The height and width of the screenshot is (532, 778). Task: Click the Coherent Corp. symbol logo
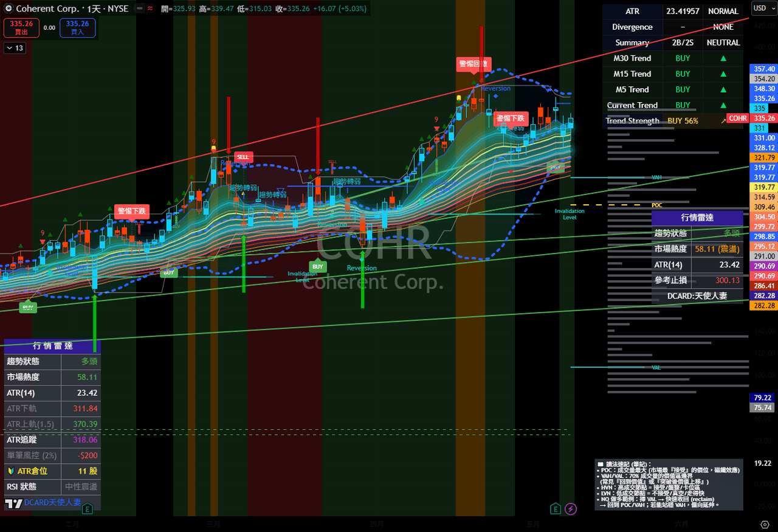point(8,9)
